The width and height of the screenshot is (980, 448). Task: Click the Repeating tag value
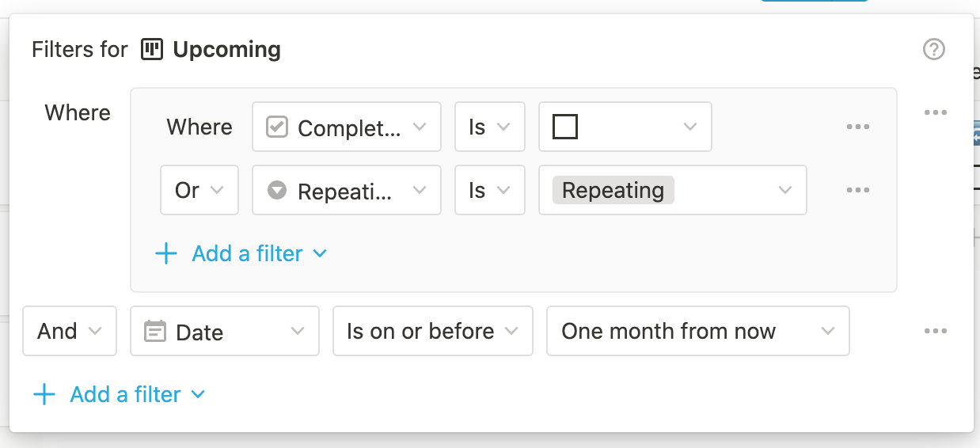pos(613,190)
